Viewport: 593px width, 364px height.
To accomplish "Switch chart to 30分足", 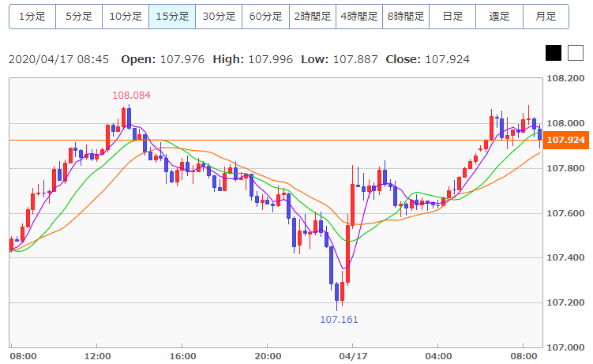I will coord(219,17).
